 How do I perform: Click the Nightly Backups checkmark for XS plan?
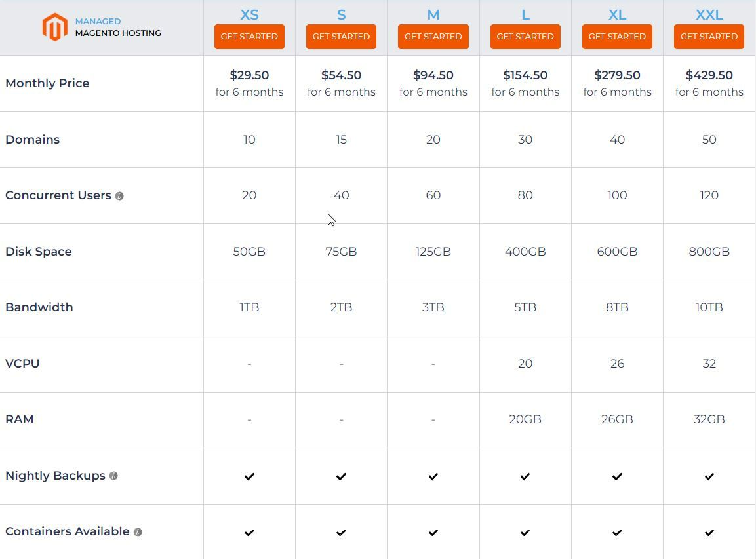pos(249,476)
